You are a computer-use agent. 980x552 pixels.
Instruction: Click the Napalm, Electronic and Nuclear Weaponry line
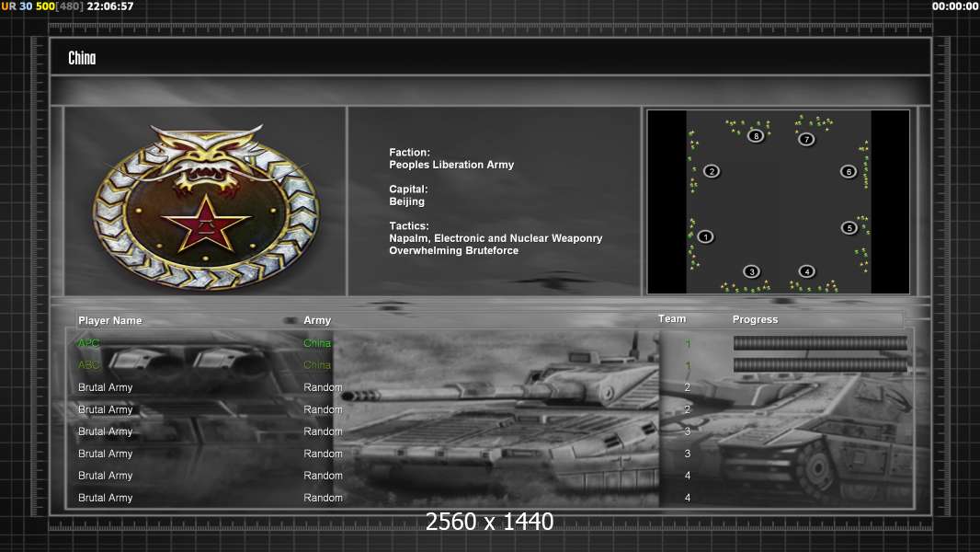[x=496, y=238]
